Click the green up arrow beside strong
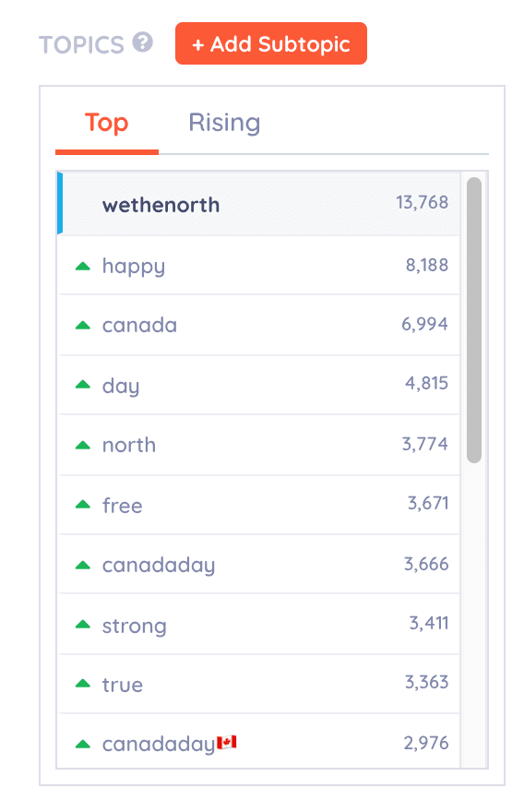 pyautogui.click(x=83, y=625)
